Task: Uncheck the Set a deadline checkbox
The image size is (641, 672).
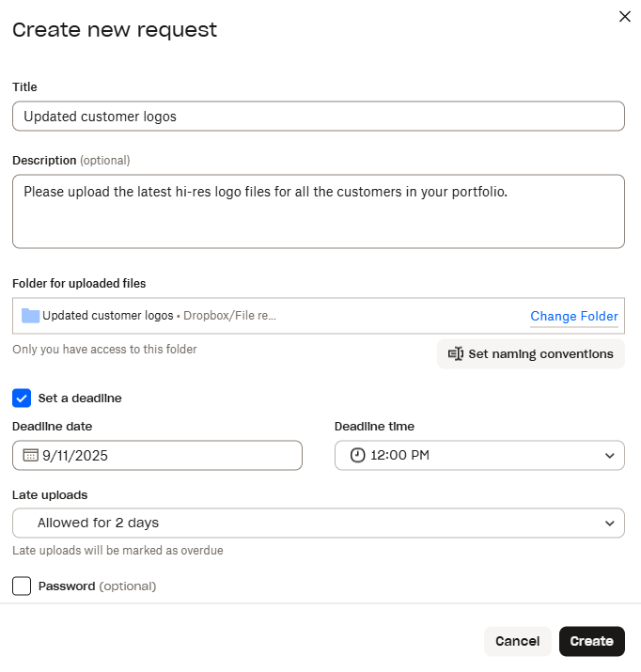Action: click(22, 399)
